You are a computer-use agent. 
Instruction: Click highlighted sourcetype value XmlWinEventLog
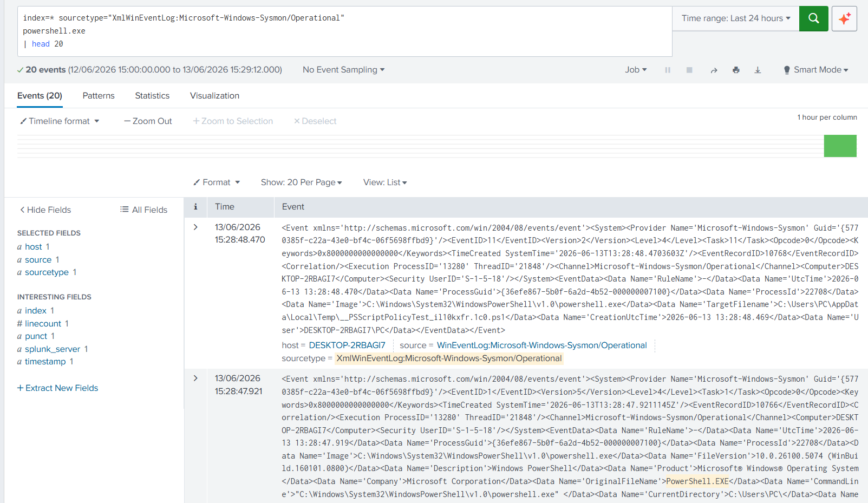point(449,358)
